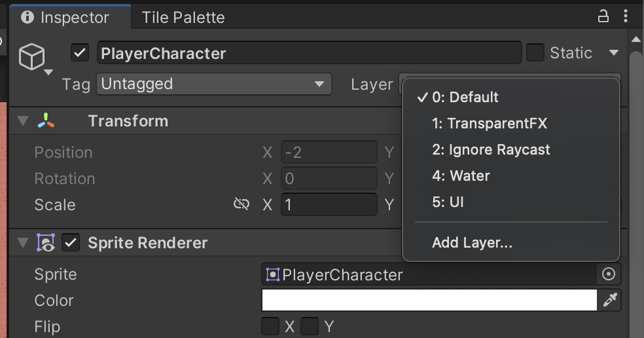This screenshot has height=338, width=644.
Task: Switch to the Tile Palette tab
Action: [183, 18]
